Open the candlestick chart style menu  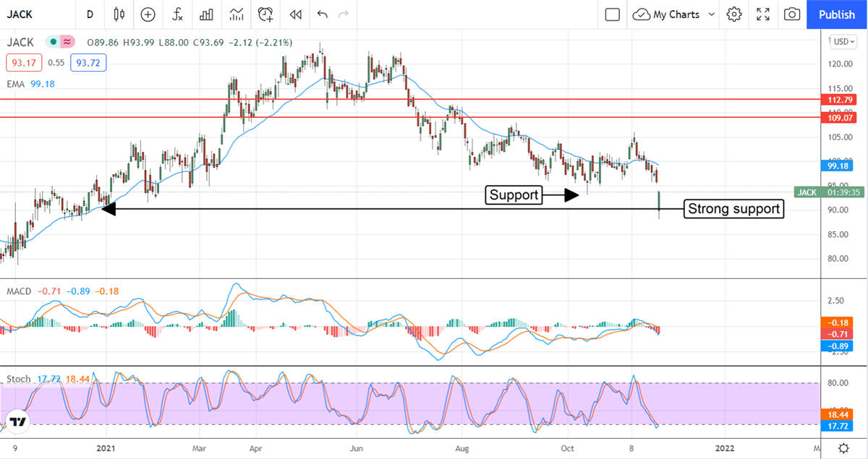pos(119,14)
